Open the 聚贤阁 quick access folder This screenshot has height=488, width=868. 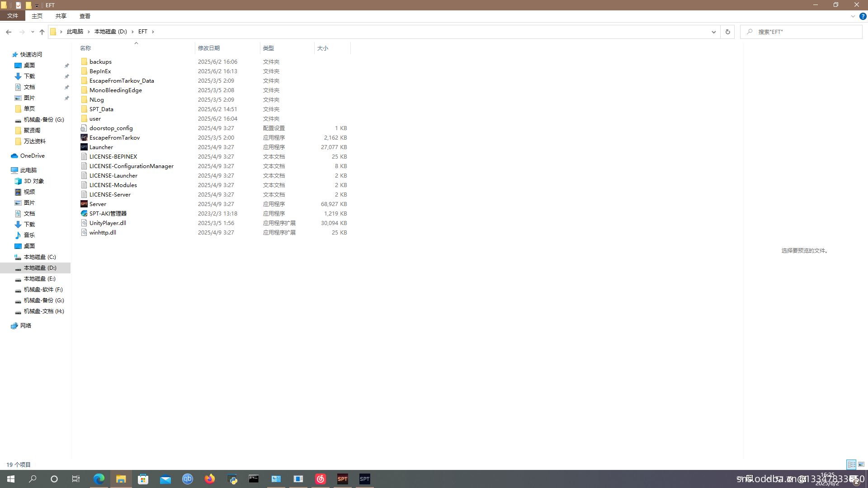pos(32,130)
